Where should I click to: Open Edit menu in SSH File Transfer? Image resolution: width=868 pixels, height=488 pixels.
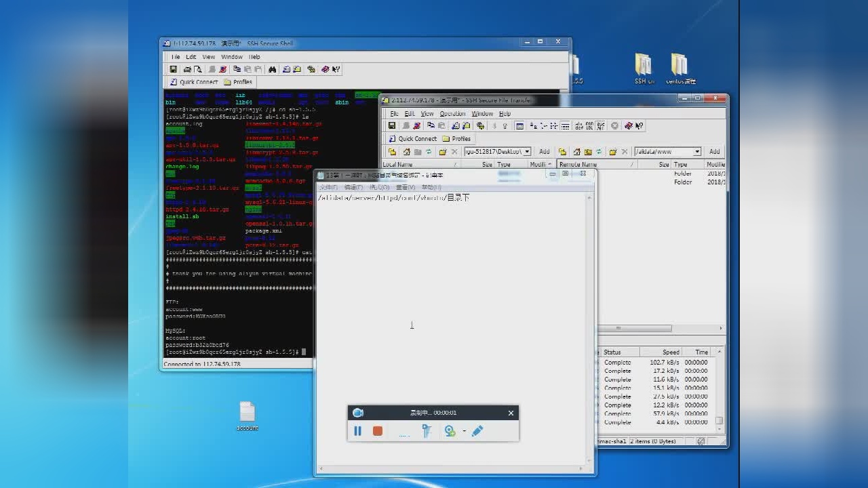click(x=410, y=114)
